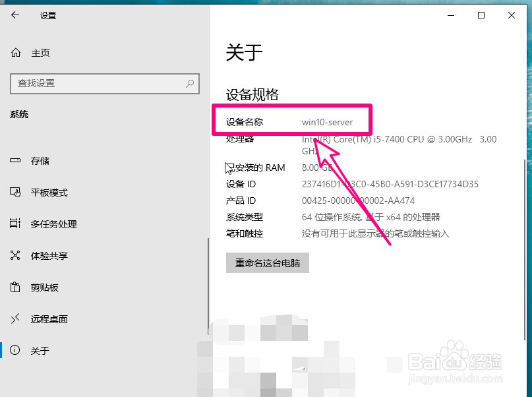Click the search magnifier in 查找设置 box

coord(188,84)
